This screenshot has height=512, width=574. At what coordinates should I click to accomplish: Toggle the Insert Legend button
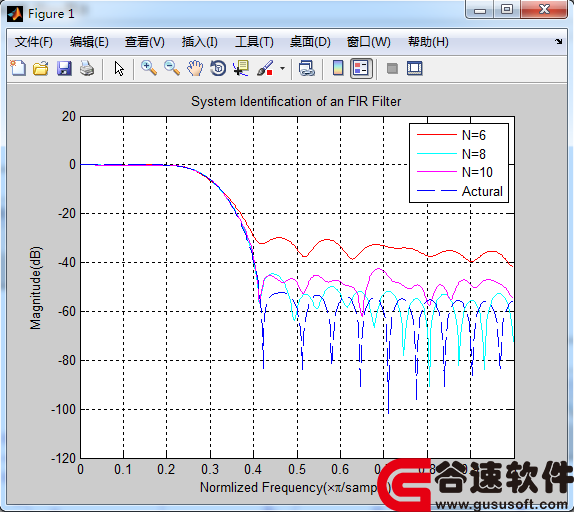[x=361, y=68]
